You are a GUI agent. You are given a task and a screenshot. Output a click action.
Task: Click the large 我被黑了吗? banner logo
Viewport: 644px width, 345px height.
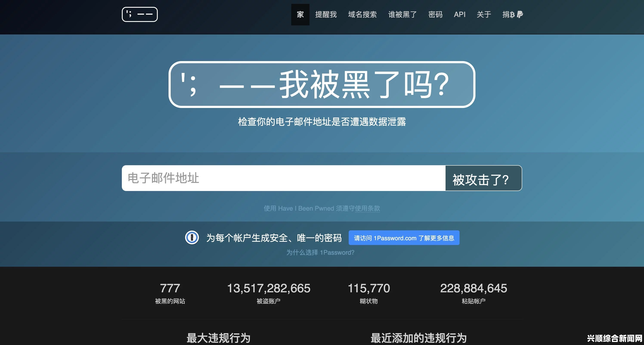[322, 85]
